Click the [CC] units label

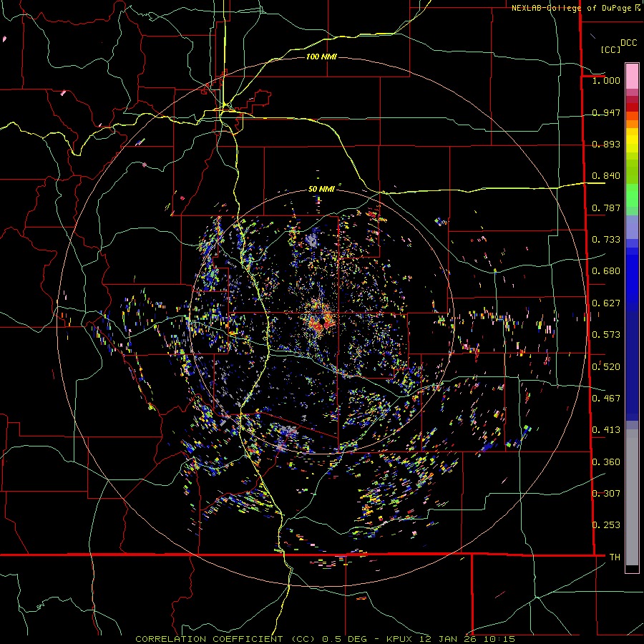coord(610,49)
